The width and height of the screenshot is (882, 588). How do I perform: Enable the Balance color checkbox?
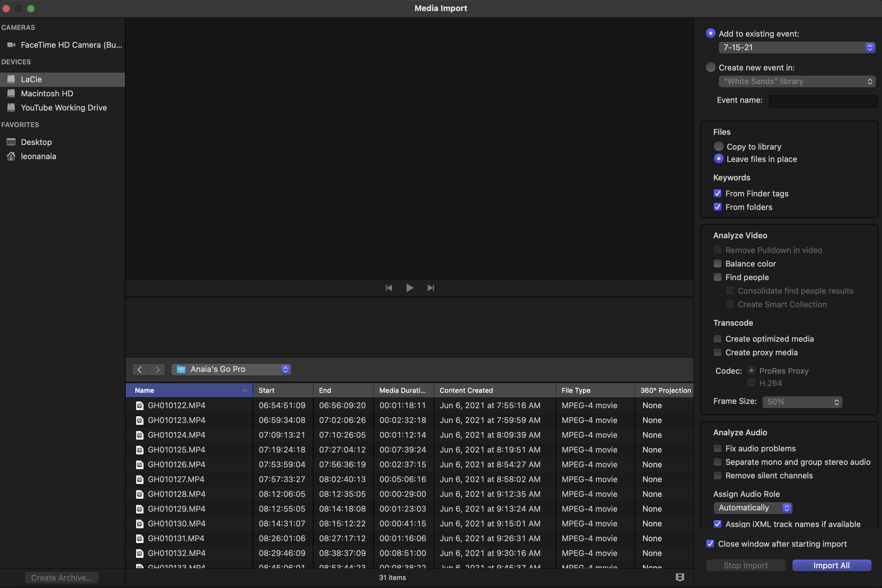717,264
